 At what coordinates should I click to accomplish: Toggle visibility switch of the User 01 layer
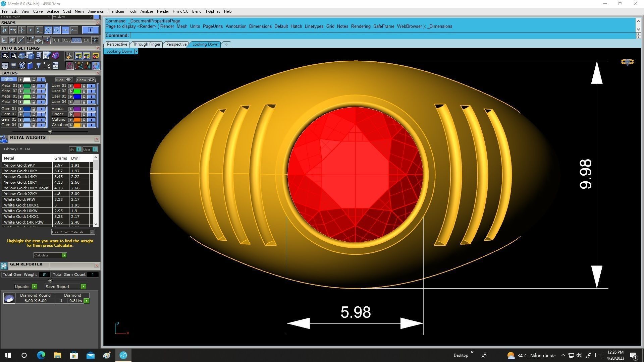tap(91, 86)
